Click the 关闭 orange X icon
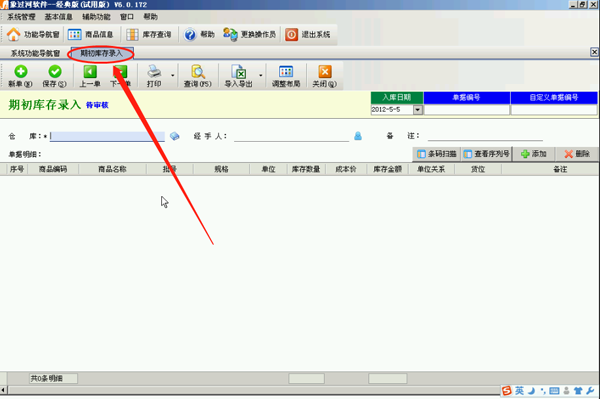Viewport: 600px width, 399px height. coord(324,72)
